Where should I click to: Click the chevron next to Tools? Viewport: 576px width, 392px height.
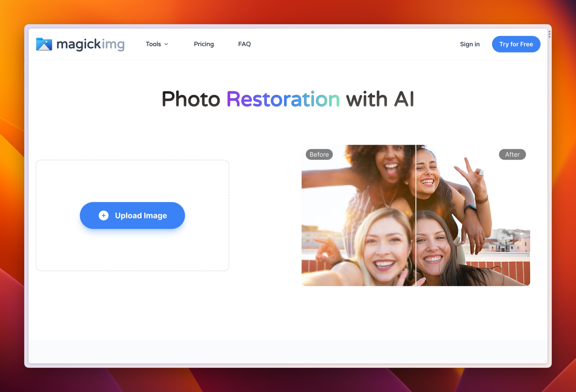tap(166, 44)
